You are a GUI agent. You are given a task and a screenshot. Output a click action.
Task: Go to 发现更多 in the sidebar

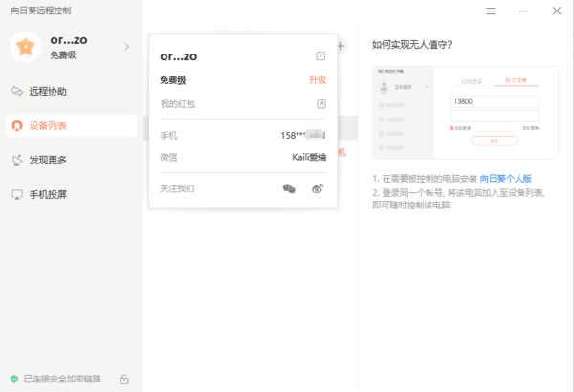[x=48, y=160]
